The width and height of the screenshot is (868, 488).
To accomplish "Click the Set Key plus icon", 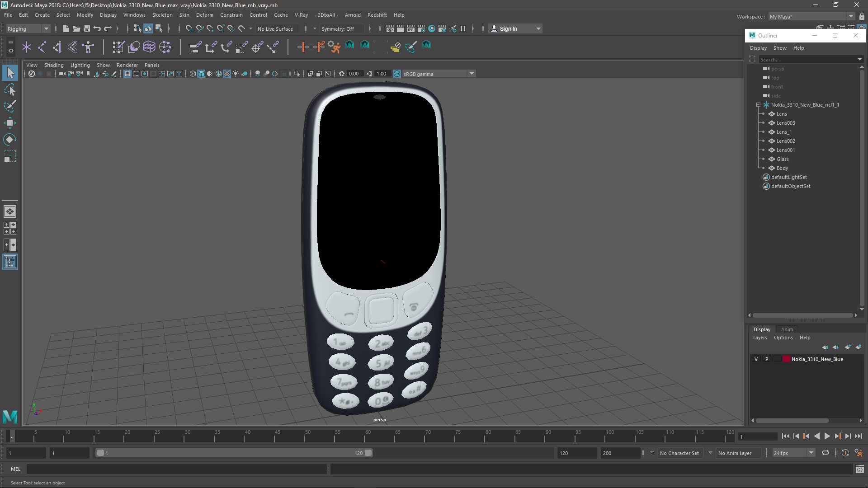I will 303,47.
